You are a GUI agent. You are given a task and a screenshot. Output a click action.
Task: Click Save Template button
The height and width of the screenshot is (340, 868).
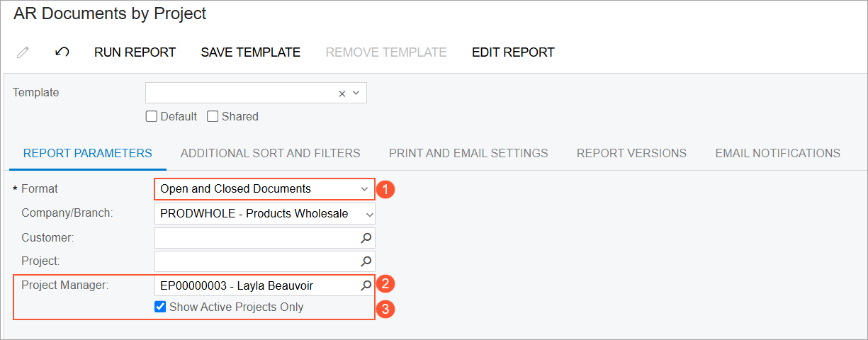tap(251, 52)
